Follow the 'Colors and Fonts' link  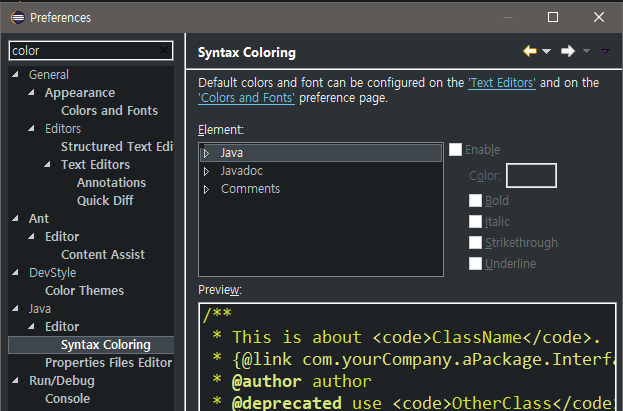[247, 98]
